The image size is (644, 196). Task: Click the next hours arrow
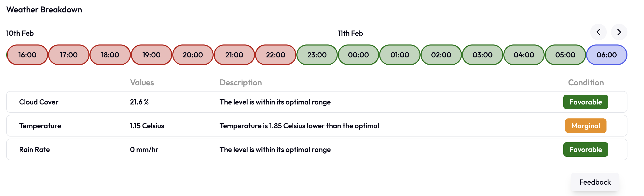click(619, 32)
